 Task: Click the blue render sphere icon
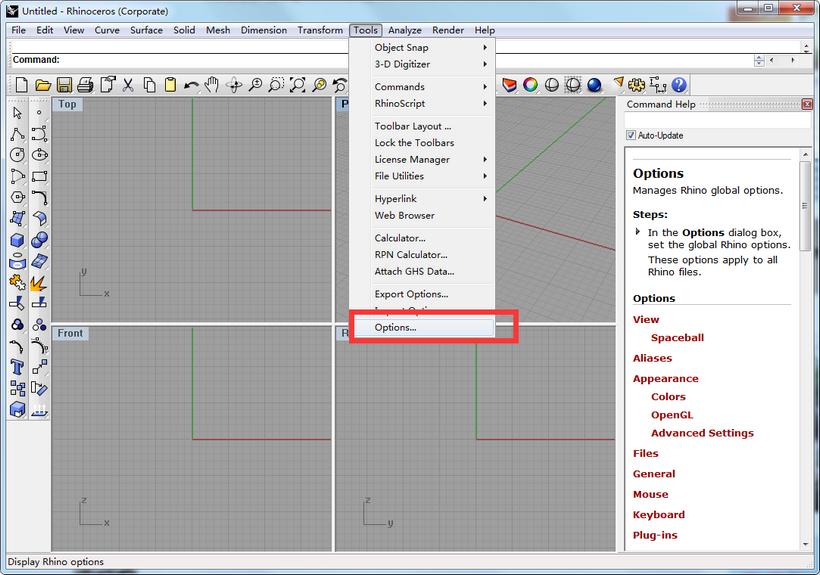594,85
